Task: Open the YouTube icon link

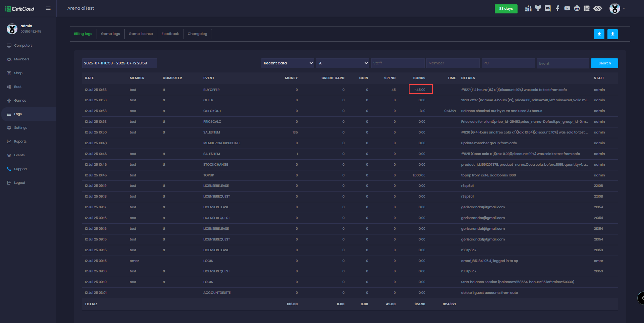Action: pyautogui.click(x=567, y=8)
